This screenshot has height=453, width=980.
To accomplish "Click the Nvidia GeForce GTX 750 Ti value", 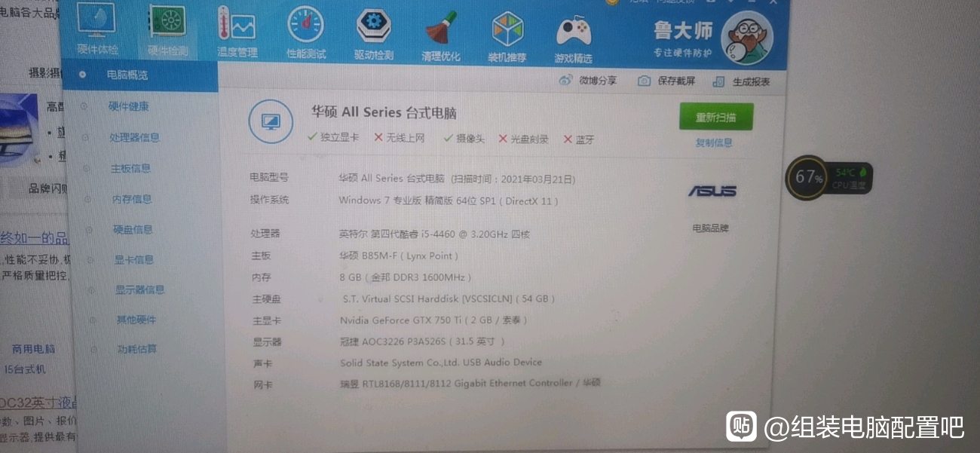I will 433,320.
